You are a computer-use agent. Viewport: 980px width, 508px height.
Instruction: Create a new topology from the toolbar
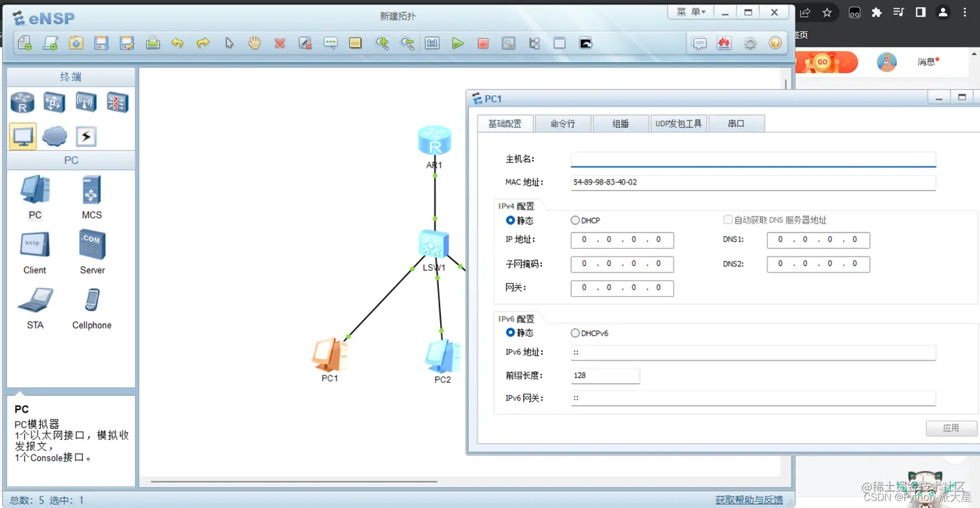point(25,43)
